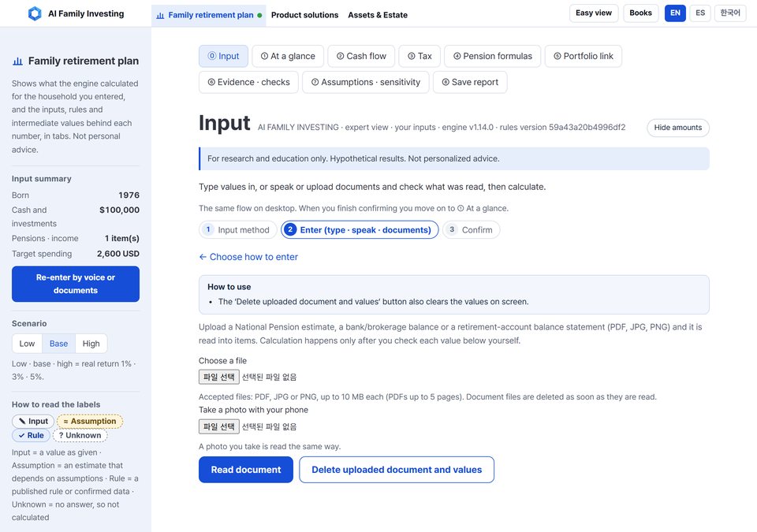Open the At a glance tab
Viewport: 757px width, 532px height.
click(x=288, y=57)
